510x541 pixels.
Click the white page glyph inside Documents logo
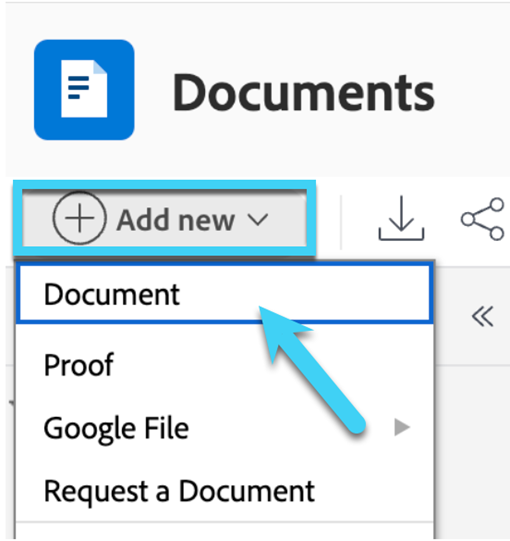coord(84,89)
